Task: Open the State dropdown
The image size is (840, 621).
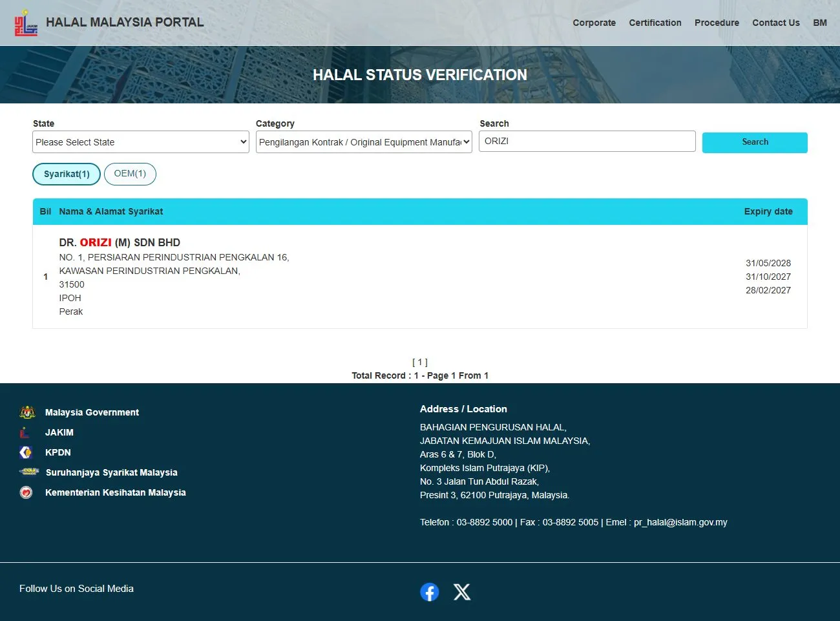Action: coord(141,142)
